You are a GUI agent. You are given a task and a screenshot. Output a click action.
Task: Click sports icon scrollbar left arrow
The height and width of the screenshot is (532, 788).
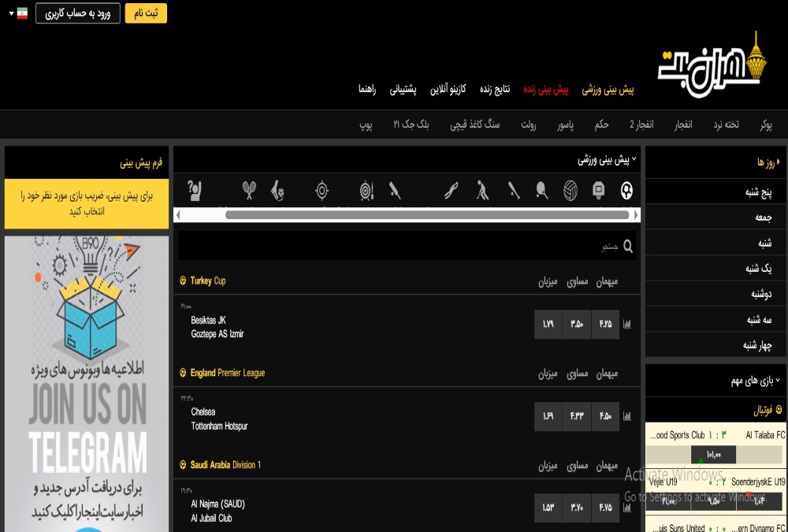[178, 215]
